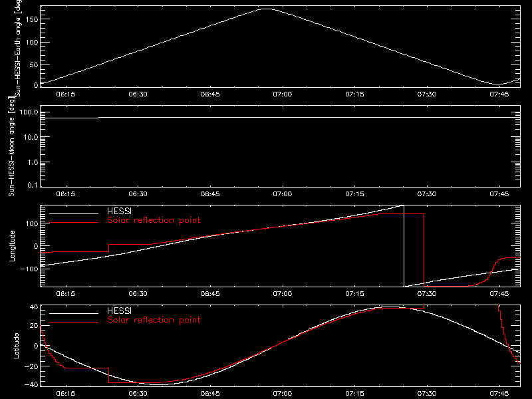This screenshot has height=399, width=532.
Task: Select Solar reflection point label in Latitude plot
Action: pos(154,320)
